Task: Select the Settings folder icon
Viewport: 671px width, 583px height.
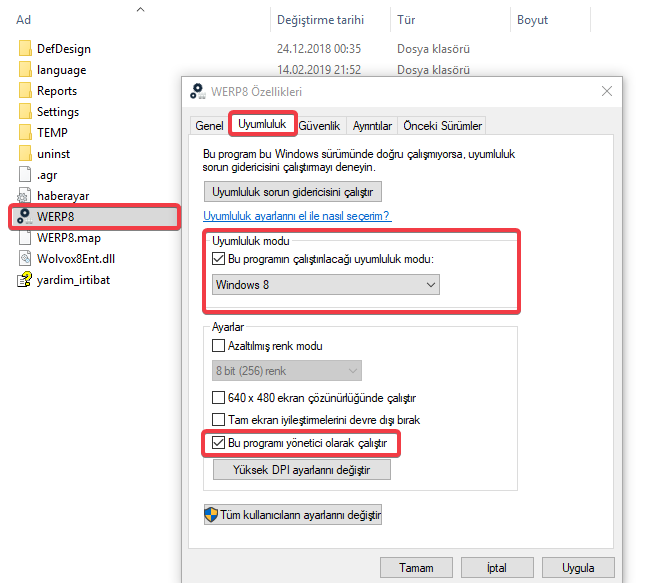Action: coord(25,111)
